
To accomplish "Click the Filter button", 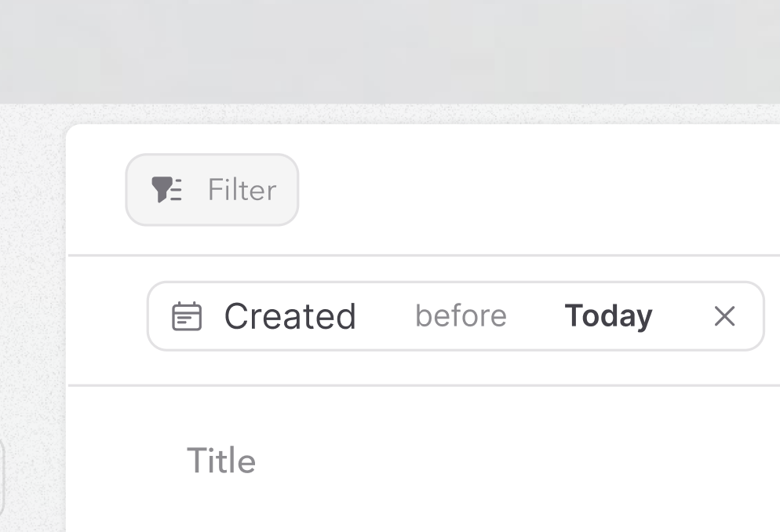I will pyautogui.click(x=211, y=188).
